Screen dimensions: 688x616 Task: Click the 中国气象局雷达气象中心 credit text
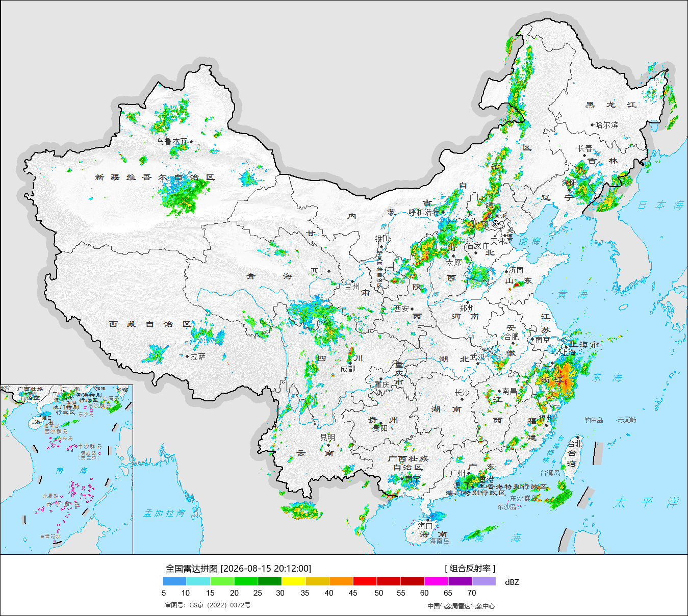(461, 606)
